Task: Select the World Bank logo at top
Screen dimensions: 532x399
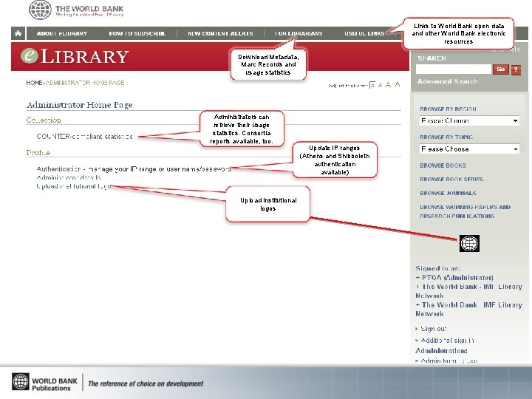Action: [76, 10]
